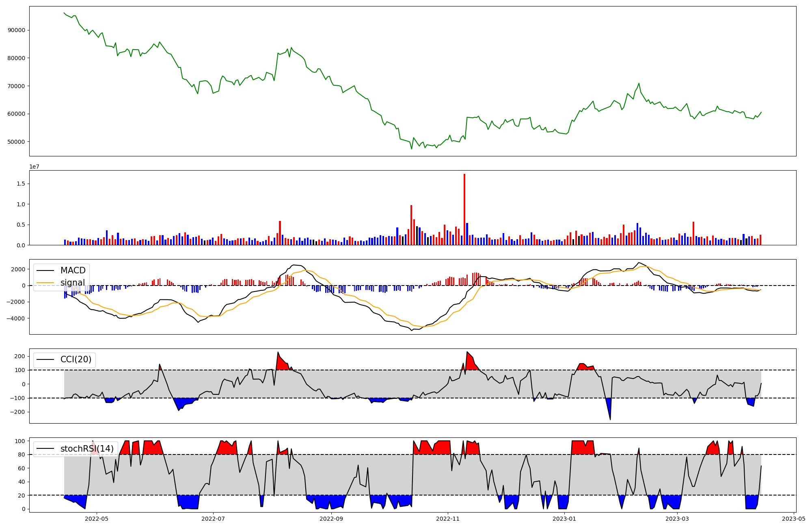
Task: Click the -200 CCI axis label
Action: tap(17, 412)
